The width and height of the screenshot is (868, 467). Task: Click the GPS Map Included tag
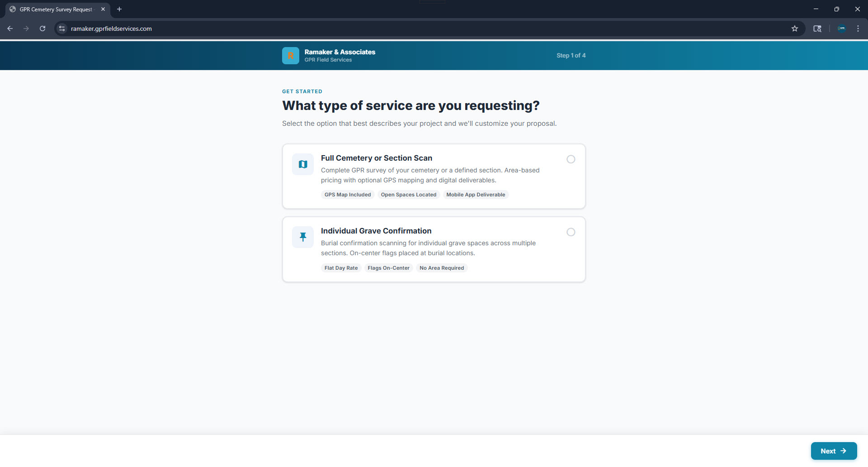tap(347, 195)
